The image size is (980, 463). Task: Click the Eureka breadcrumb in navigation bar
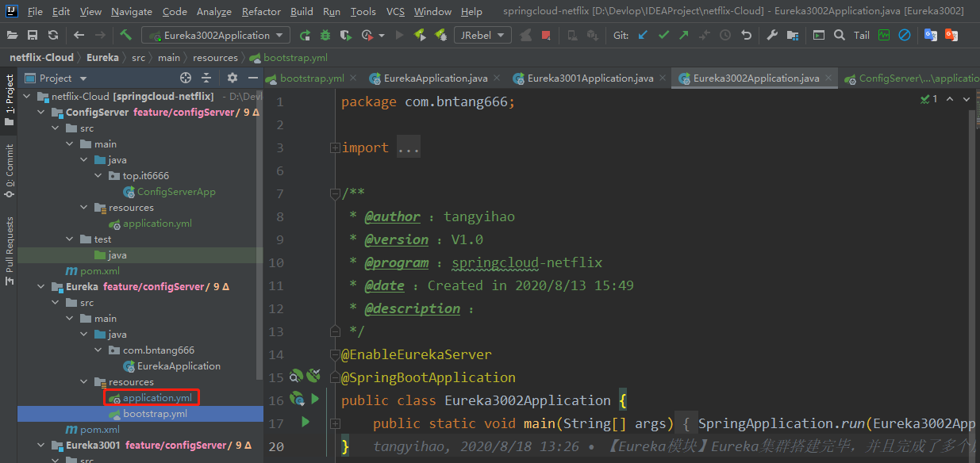(102, 57)
